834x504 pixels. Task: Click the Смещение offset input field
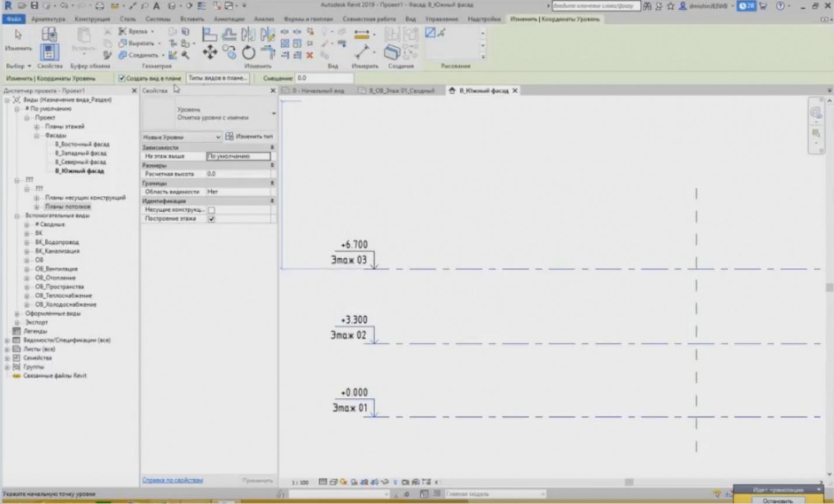324,78
